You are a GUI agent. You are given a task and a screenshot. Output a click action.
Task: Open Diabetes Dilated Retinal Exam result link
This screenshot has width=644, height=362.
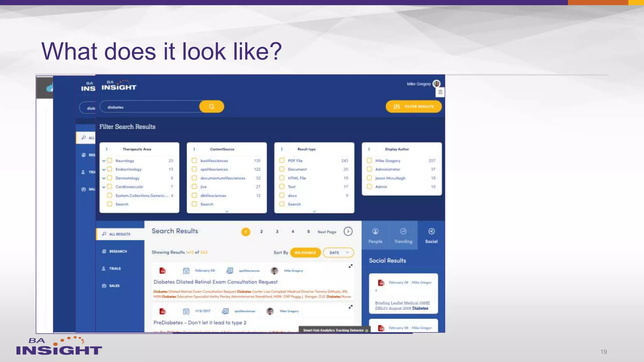pyautogui.click(x=215, y=282)
